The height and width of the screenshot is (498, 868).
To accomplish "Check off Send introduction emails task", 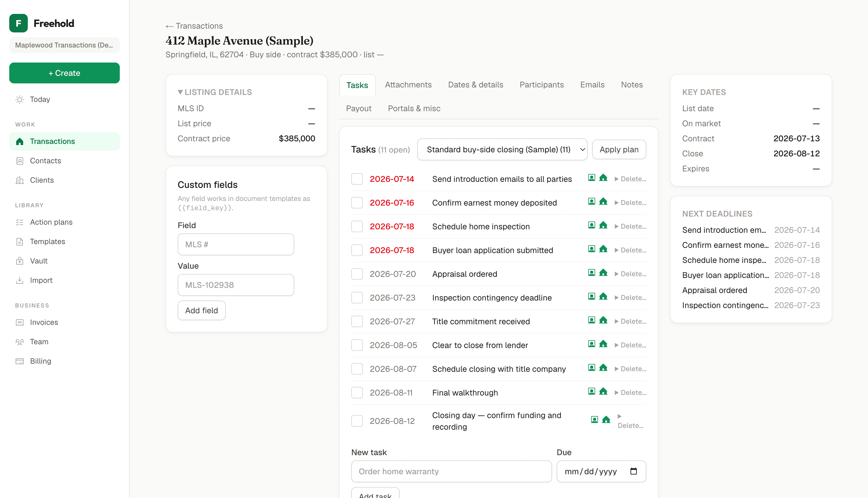I will click(357, 179).
